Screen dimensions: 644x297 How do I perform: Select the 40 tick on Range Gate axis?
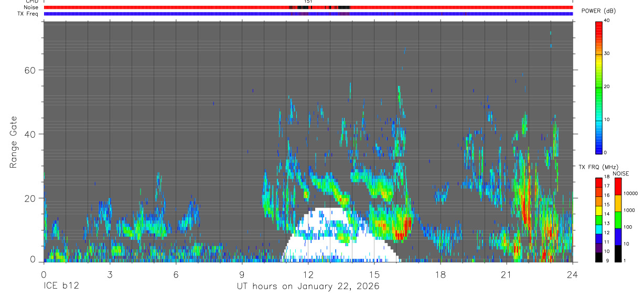(x=31, y=134)
